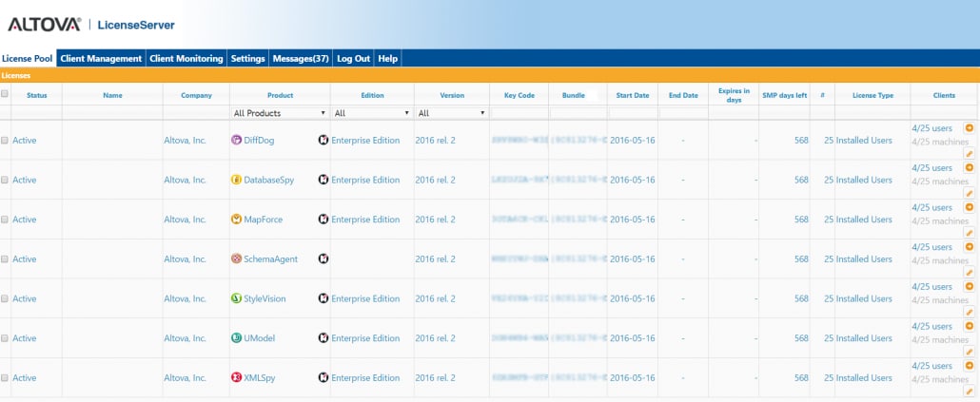Click orange arrow icon in DatabaseSpy clients cell
This screenshot has width=980, height=402.
970,167
